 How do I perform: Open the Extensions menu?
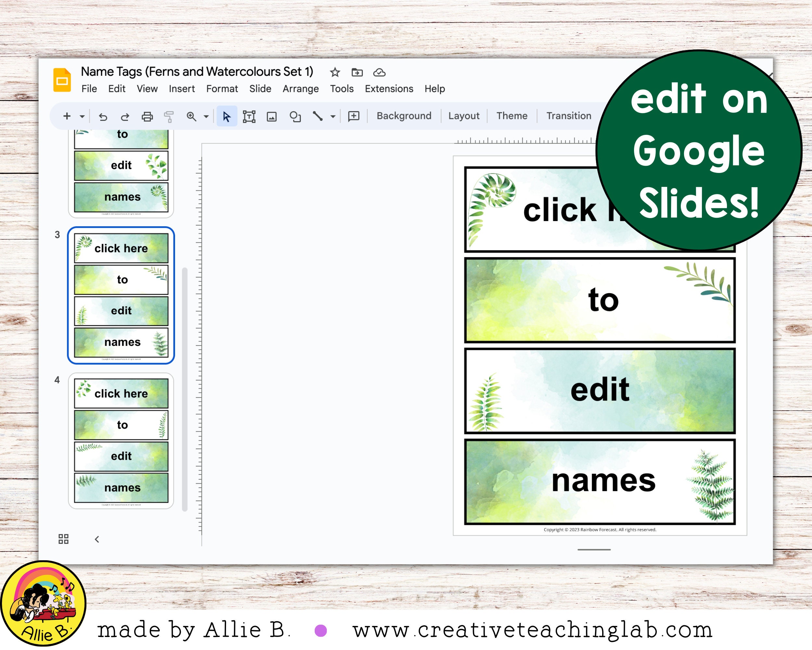click(x=389, y=88)
